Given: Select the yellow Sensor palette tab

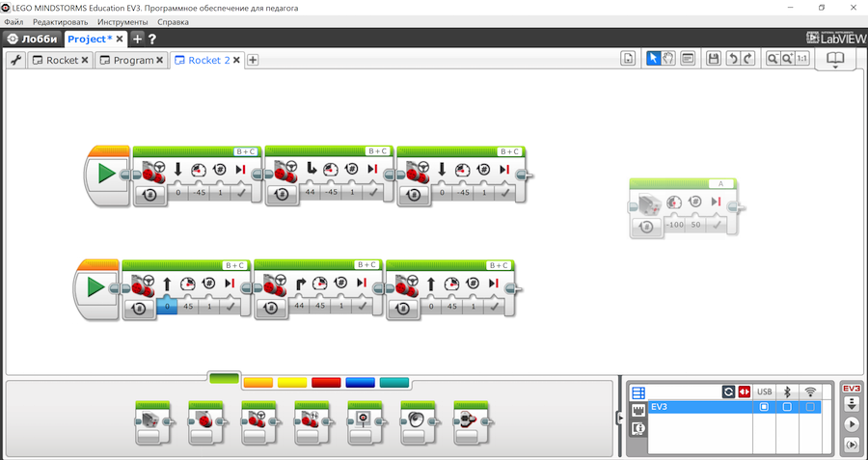Looking at the screenshot, I should (x=291, y=383).
